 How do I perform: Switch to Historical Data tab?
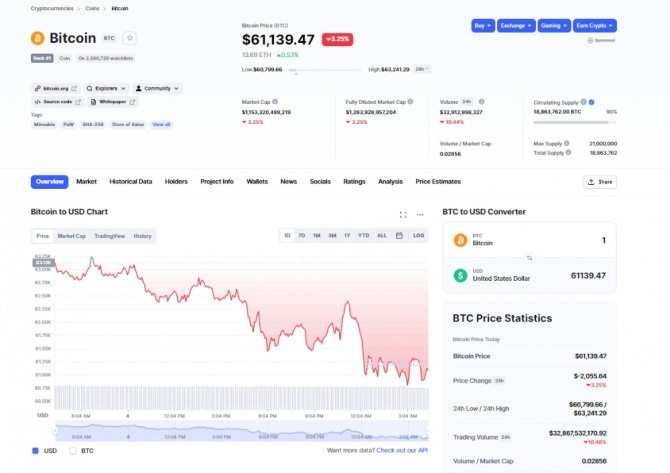click(x=131, y=182)
